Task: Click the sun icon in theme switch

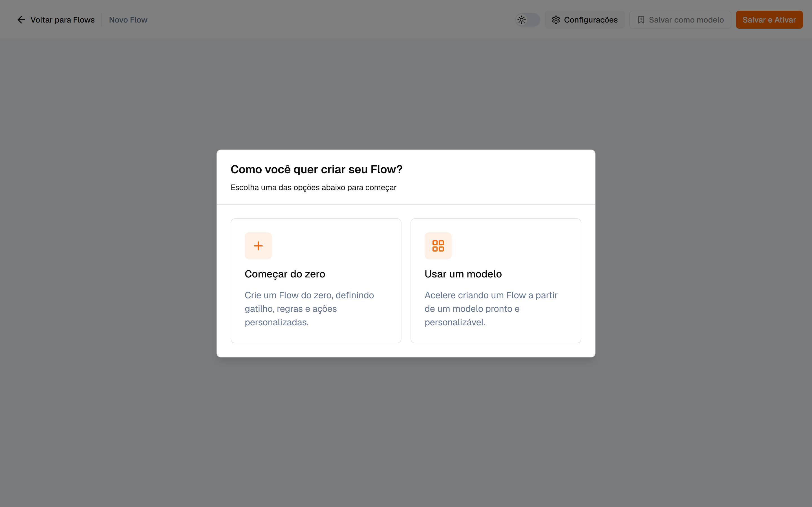Action: [521, 20]
